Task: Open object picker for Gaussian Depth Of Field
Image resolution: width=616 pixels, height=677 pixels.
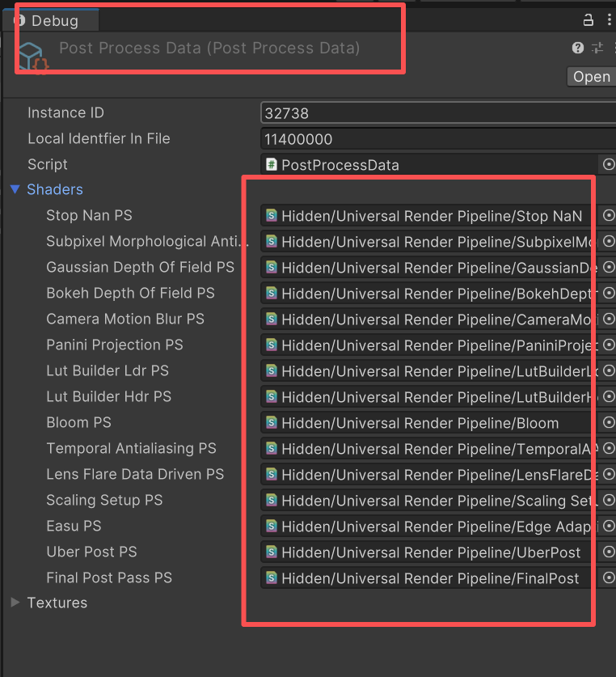Action: coord(608,267)
